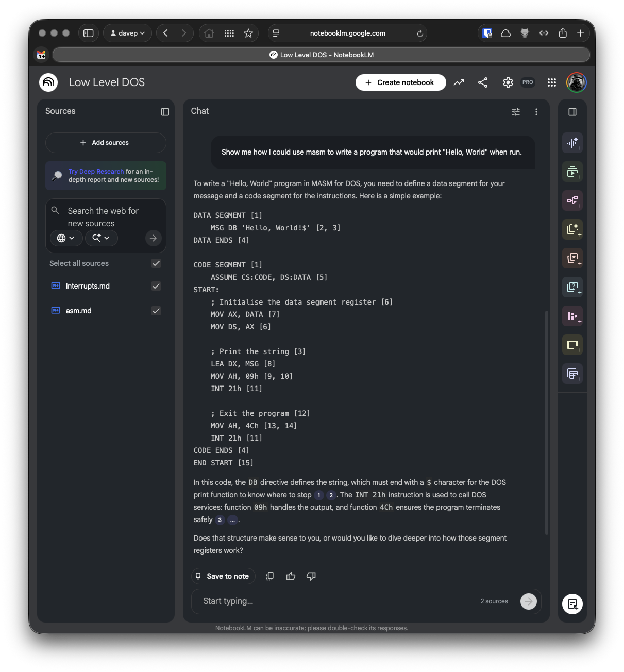
Task: Toggle the asm.md source checkbox
Action: 156,310
